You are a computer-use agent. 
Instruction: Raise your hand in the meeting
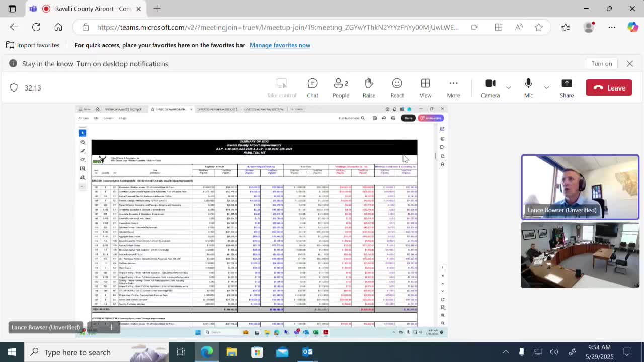tap(369, 88)
